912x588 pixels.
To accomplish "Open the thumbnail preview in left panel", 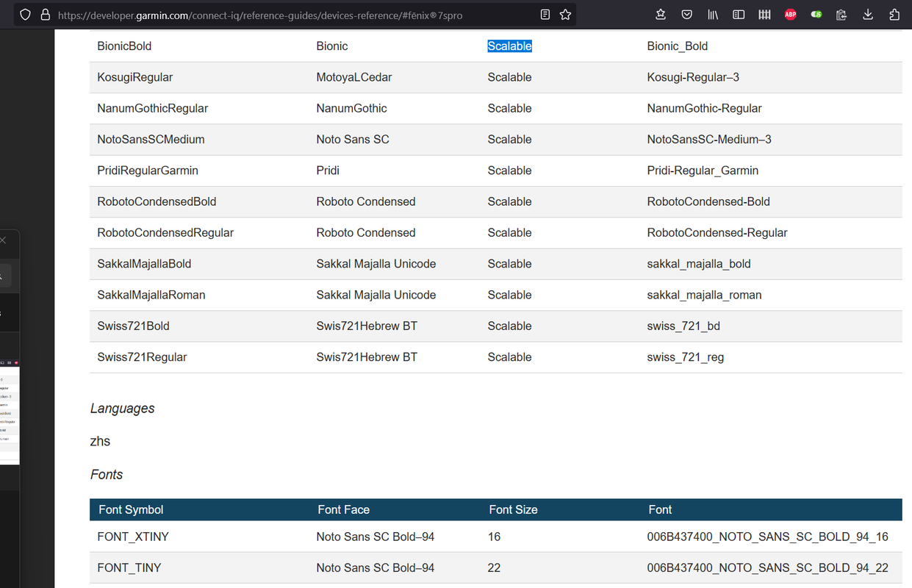I will pos(9,410).
